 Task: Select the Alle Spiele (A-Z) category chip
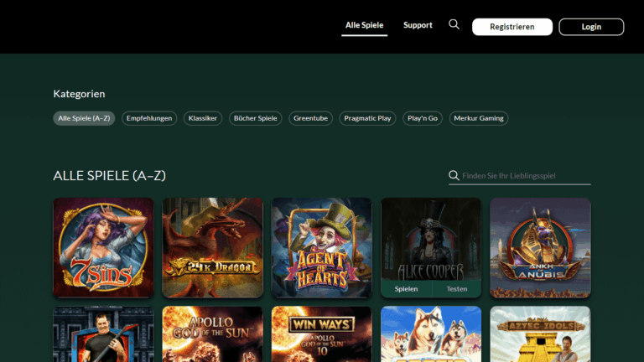[84, 119]
